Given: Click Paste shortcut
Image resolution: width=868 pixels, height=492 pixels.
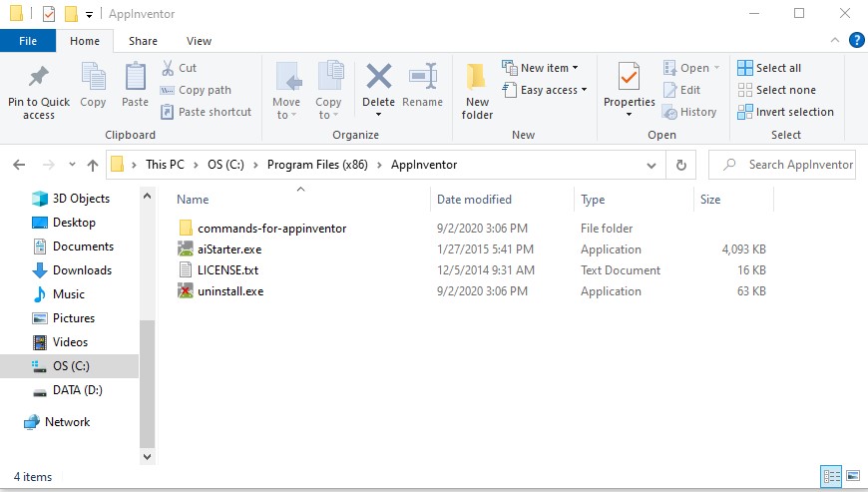Looking at the screenshot, I should 206,112.
